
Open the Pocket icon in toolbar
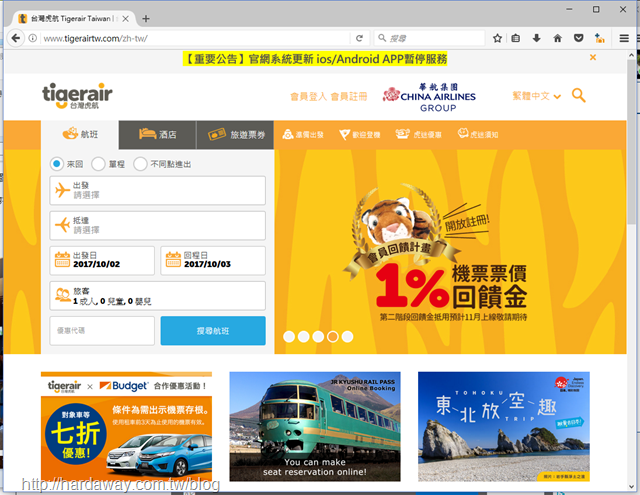[578, 38]
